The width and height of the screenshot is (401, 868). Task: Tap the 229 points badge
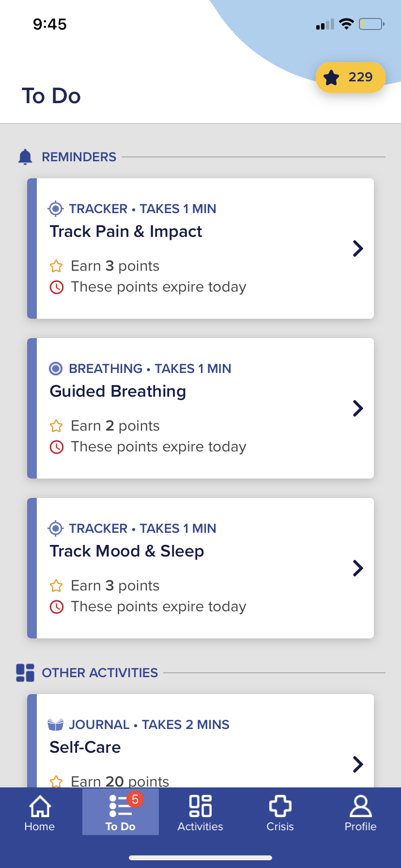coord(351,77)
